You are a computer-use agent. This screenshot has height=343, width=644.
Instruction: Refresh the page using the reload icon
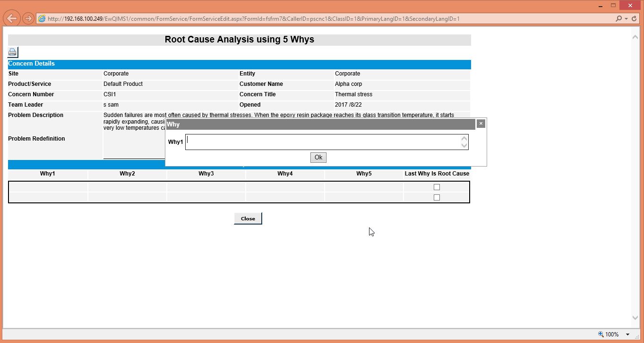[634, 19]
